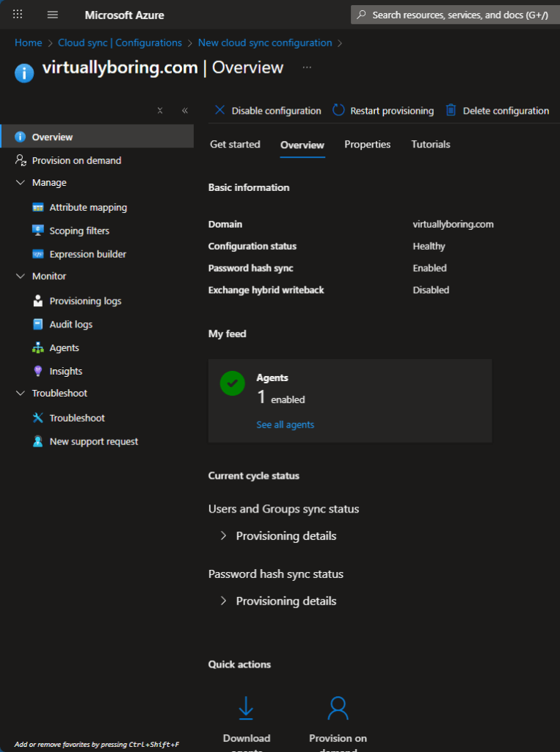The image size is (560, 752).
Task: Open the Troubleshoot page item
Action: (x=77, y=418)
